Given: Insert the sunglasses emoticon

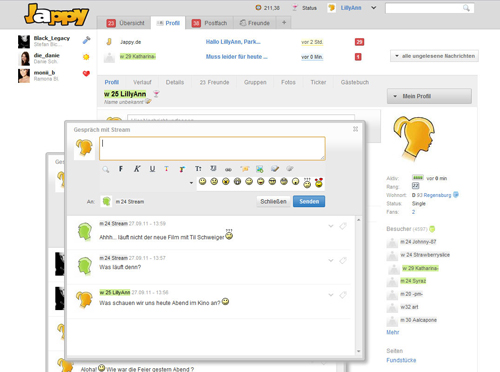Looking at the screenshot, I should tap(272, 181).
